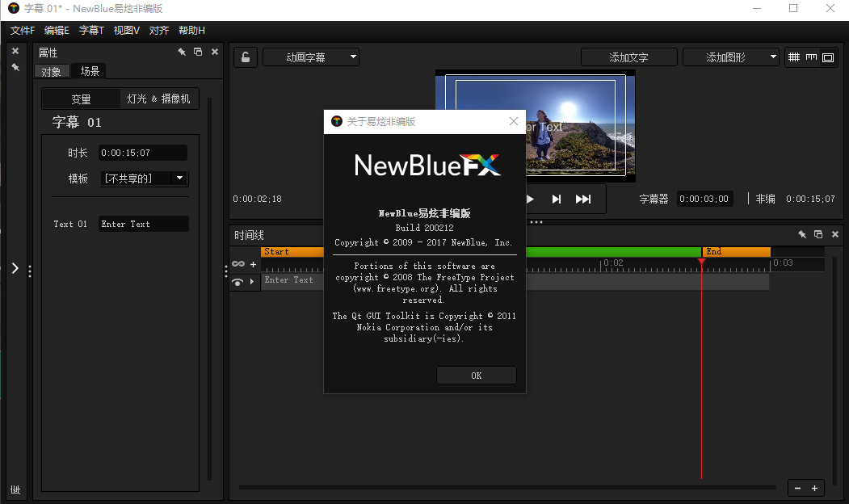This screenshot has height=504, width=849.
Task: Open the 编辑E menu
Action: pos(57,31)
